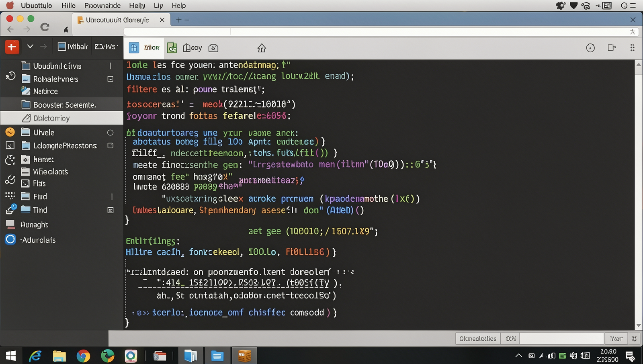
Task: Open the Prowwande menu
Action: click(x=102, y=6)
